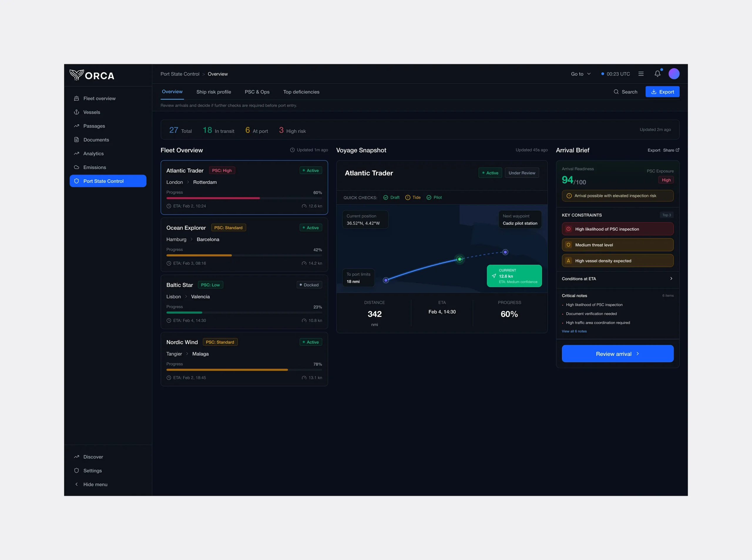Viewport: 752px width, 560px height.
Task: Click the purple user avatar
Action: tap(674, 73)
